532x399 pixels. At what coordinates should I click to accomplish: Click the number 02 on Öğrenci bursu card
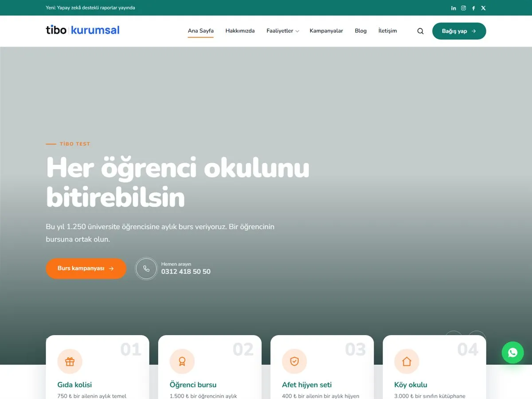pyautogui.click(x=243, y=350)
